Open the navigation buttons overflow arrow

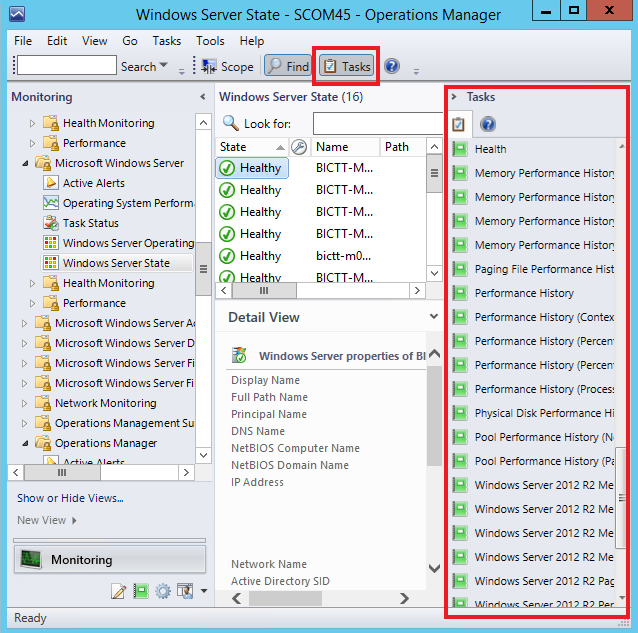tap(204, 591)
